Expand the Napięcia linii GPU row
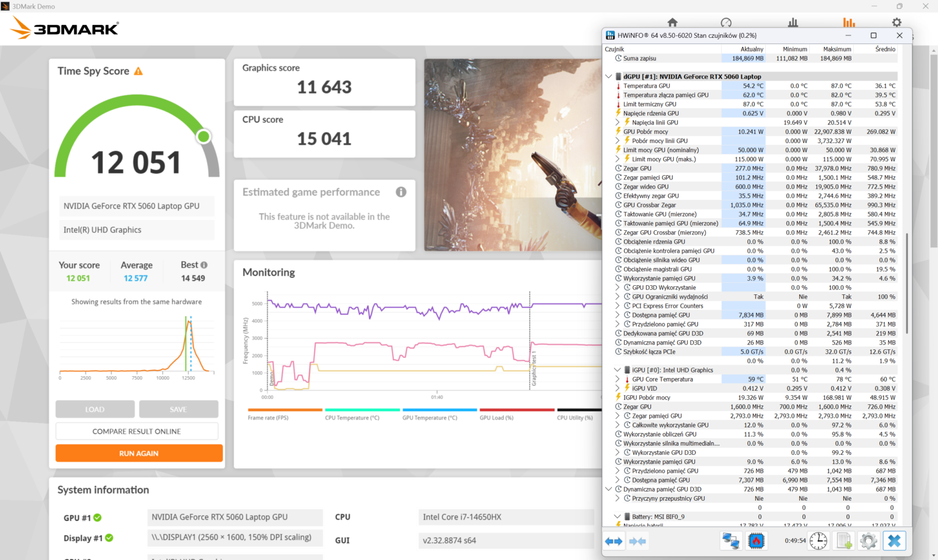Viewport: 938px width, 560px height. (617, 123)
